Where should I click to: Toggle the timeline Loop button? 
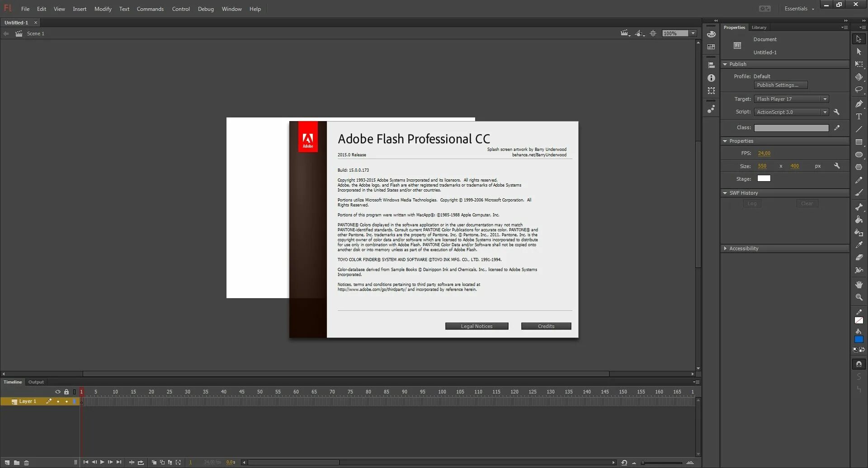(141, 463)
